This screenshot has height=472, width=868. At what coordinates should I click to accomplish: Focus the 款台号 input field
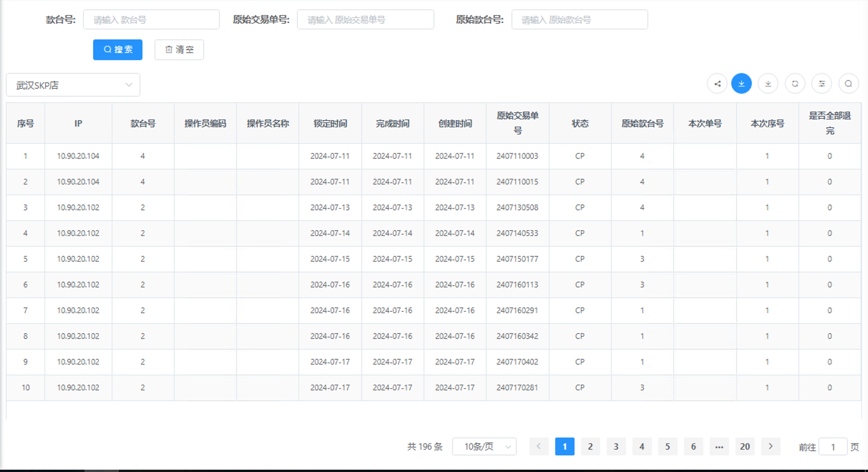pos(151,20)
